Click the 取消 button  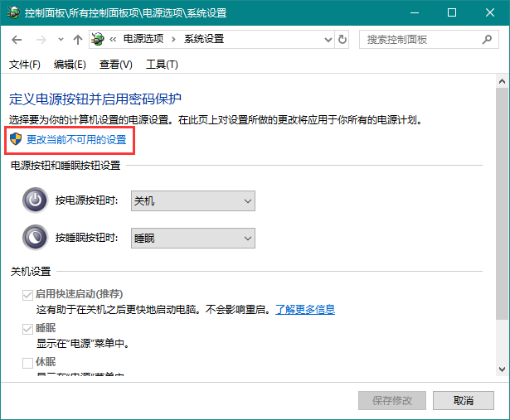coord(463,400)
